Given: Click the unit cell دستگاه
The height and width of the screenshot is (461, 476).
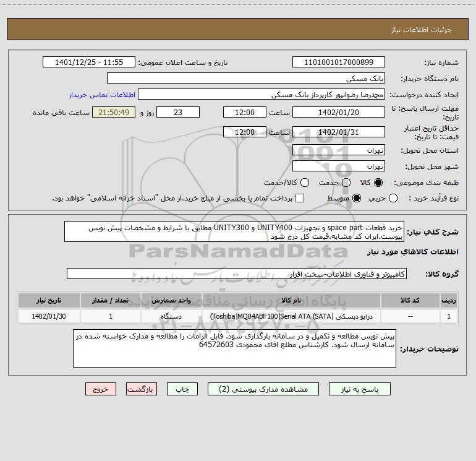Looking at the screenshot, I should click(x=171, y=316).
